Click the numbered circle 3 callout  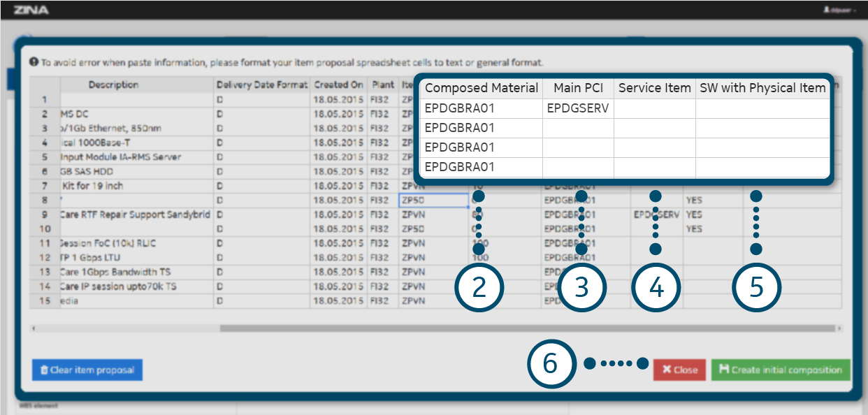coord(581,289)
